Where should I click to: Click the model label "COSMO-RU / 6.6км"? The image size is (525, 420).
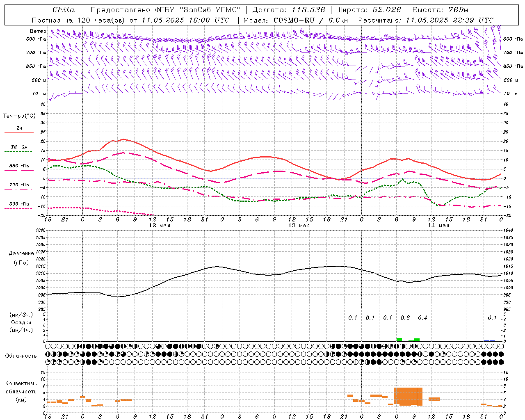(310, 20)
